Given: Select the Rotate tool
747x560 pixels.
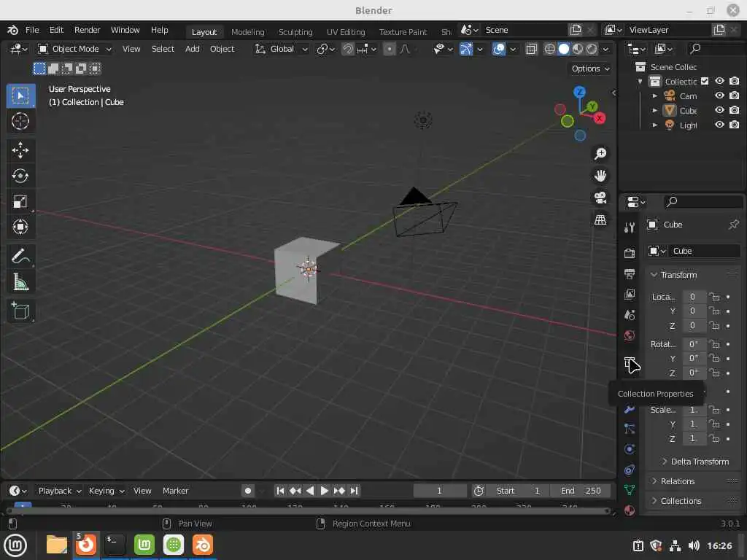Looking at the screenshot, I should click(x=20, y=176).
